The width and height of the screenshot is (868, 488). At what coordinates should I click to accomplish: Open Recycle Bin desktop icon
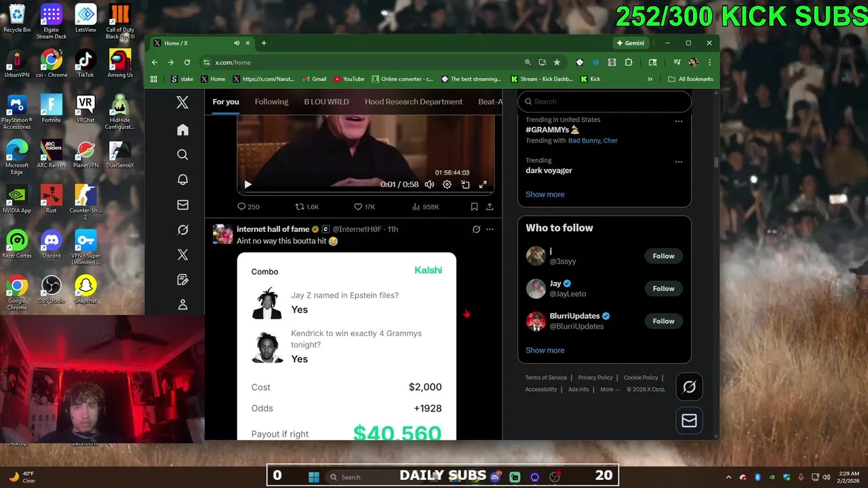17,18
